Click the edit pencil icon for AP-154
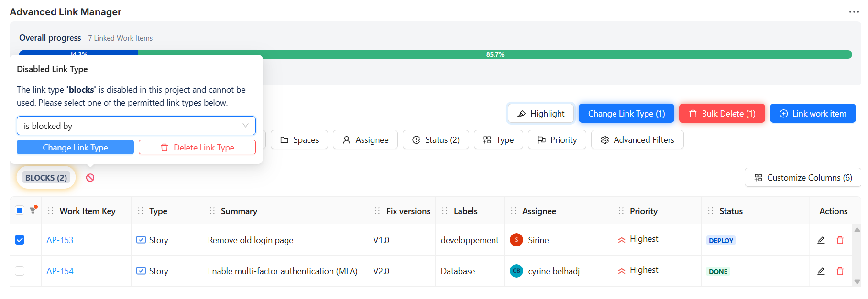Screen dimensions: 868x299 (821, 271)
